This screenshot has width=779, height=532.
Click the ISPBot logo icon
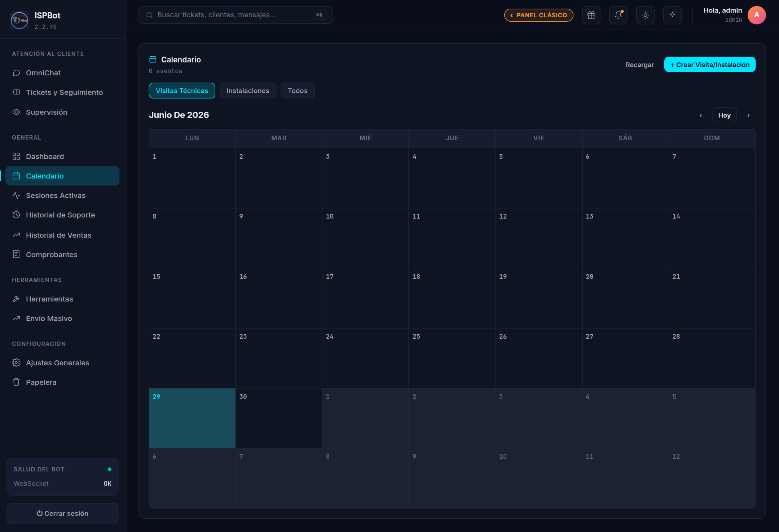coord(19,20)
